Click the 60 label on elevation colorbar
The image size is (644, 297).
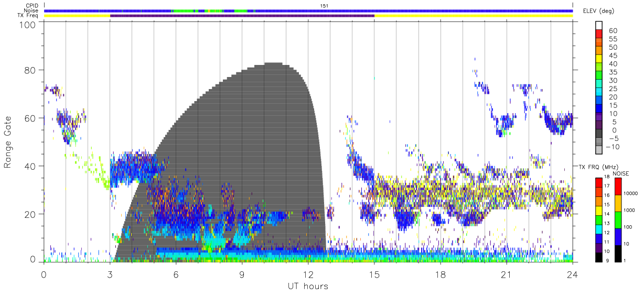[613, 31]
